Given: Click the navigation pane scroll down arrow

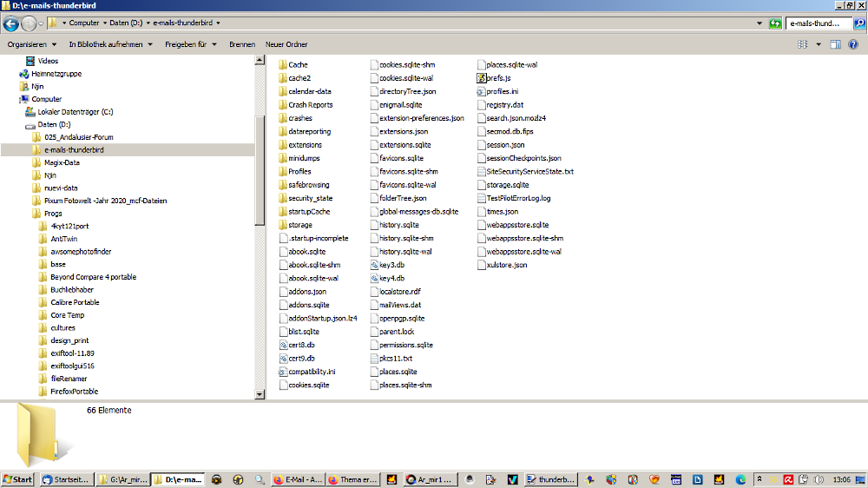Looking at the screenshot, I should [260, 394].
